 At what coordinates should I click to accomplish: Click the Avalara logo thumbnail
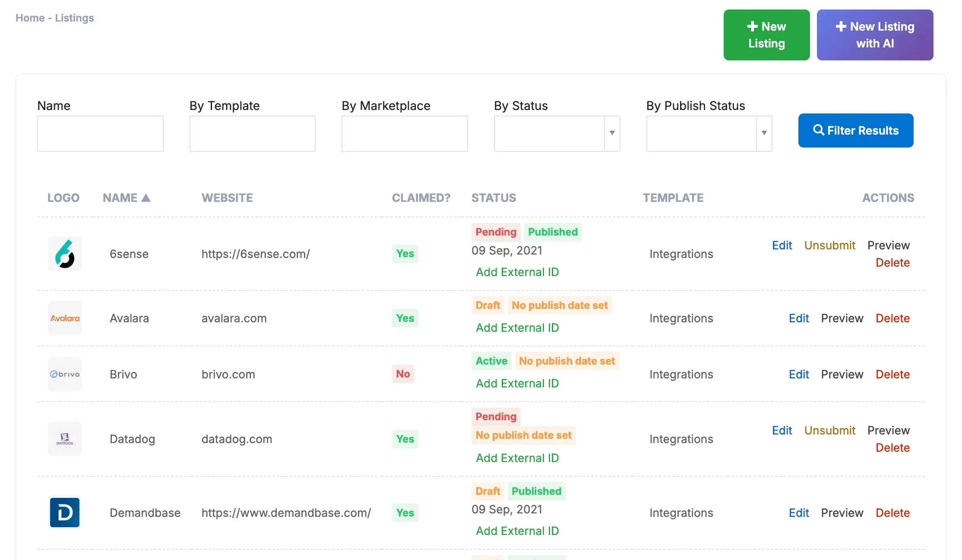(x=65, y=318)
